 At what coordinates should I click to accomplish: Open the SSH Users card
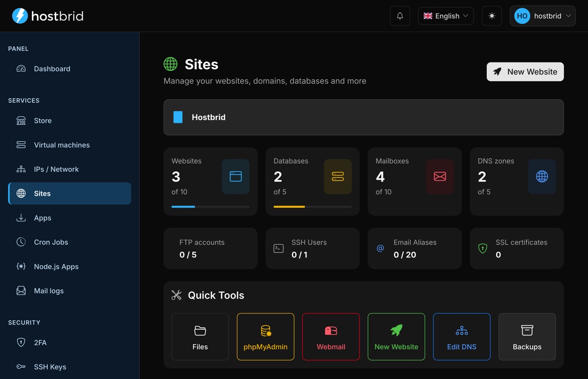point(312,248)
